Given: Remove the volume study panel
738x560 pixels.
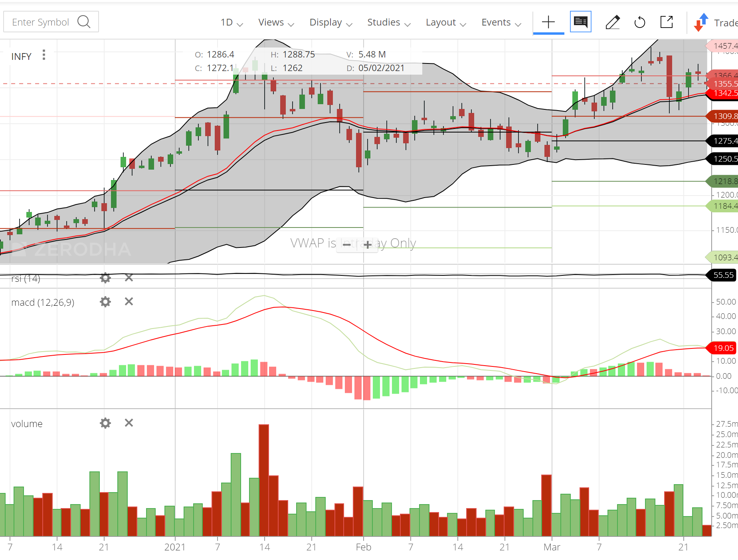Looking at the screenshot, I should (x=129, y=423).
